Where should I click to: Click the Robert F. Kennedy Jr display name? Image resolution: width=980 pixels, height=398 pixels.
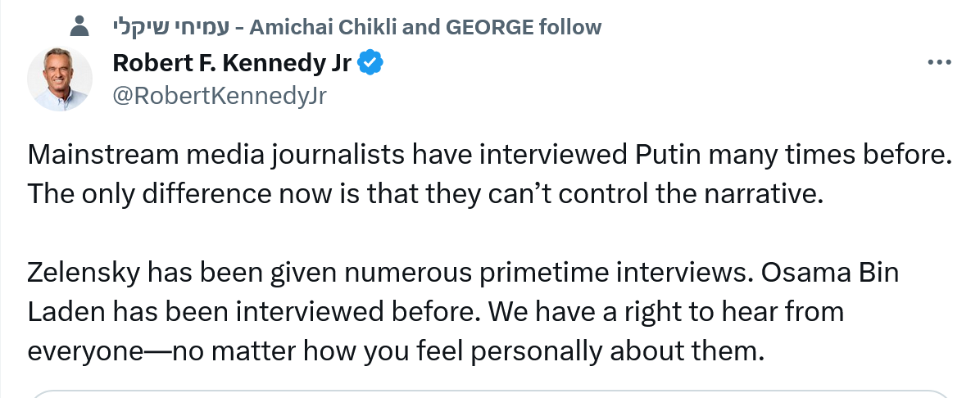tap(232, 63)
